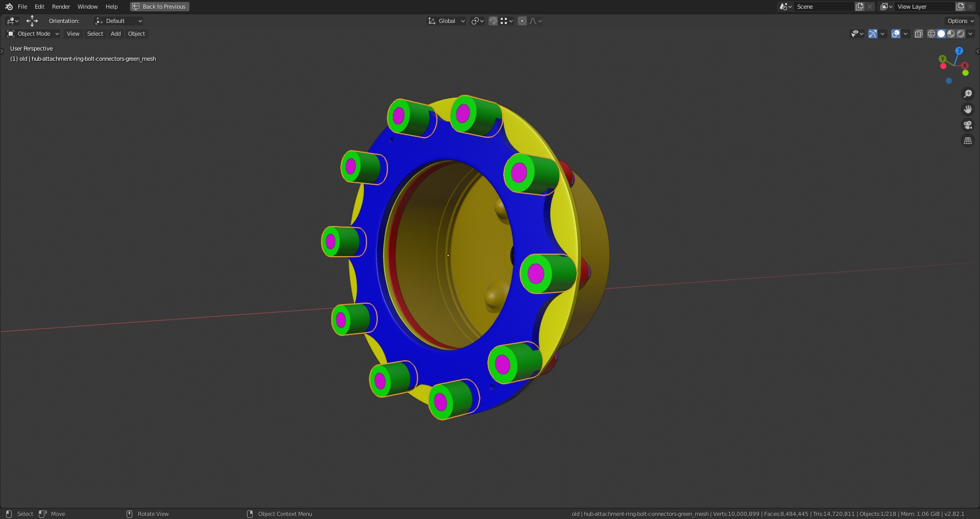
Task: Switch to Solid shading
Action: pyautogui.click(x=941, y=34)
